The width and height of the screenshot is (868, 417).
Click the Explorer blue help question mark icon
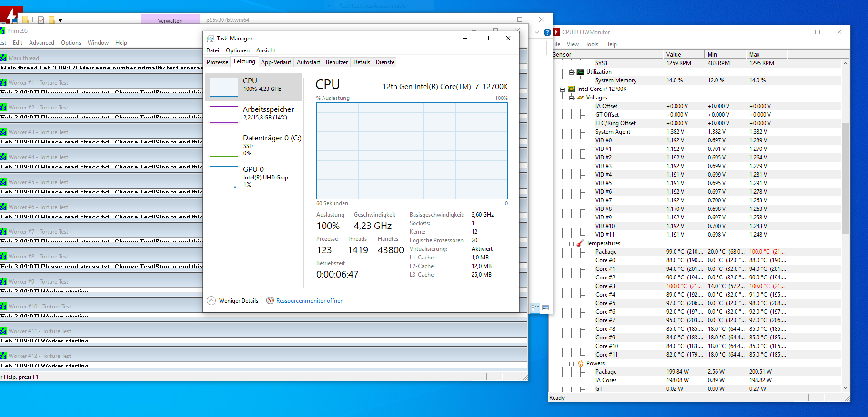coord(547,32)
